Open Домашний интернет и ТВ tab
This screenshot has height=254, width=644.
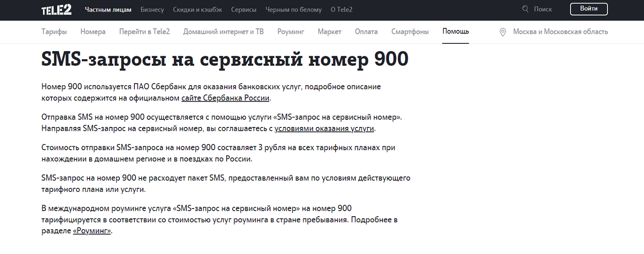(223, 32)
